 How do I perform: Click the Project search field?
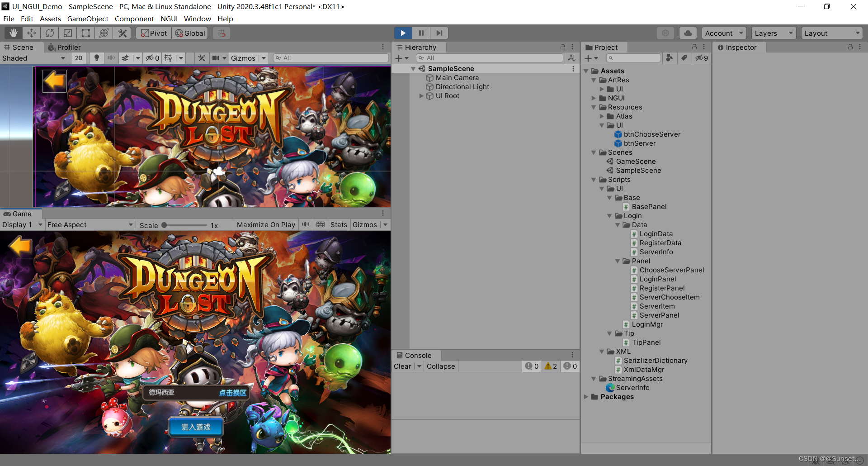point(633,58)
